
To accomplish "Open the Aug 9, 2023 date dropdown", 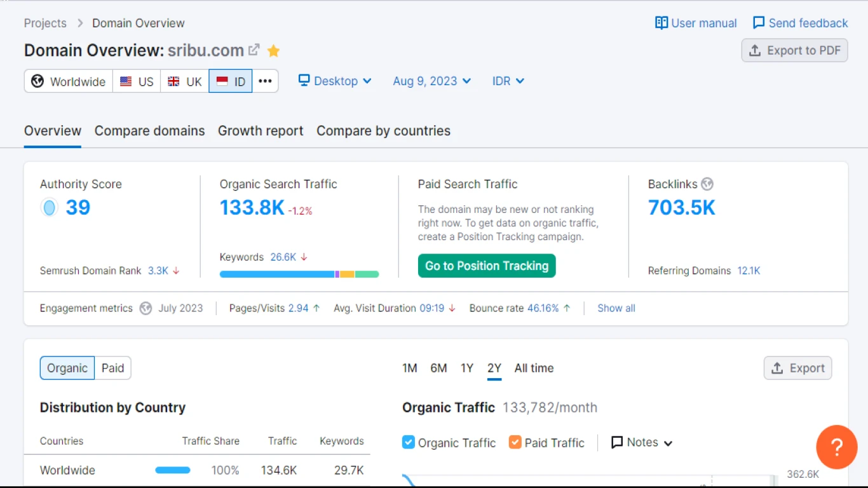I will point(432,81).
